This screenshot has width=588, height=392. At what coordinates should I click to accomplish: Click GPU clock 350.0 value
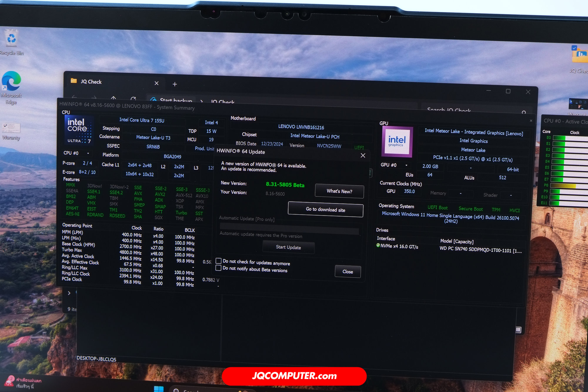pos(409,191)
